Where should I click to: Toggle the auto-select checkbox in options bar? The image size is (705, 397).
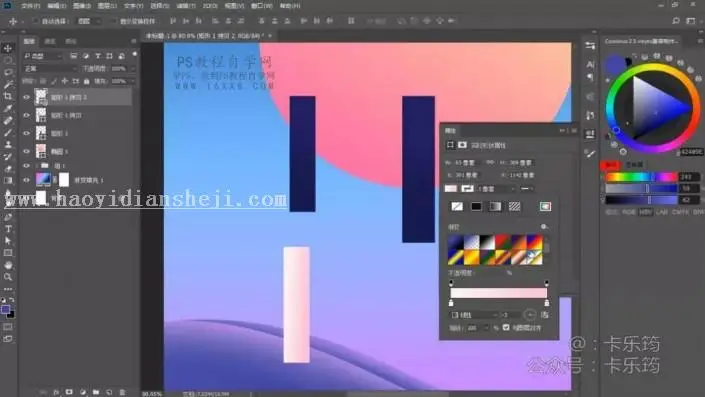pyautogui.click(x=35, y=21)
